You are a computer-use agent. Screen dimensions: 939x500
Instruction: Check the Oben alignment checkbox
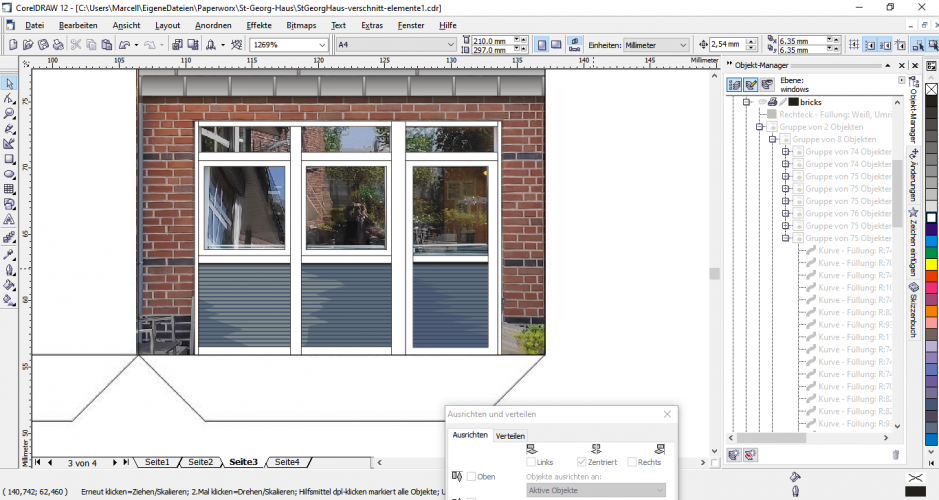coord(471,477)
